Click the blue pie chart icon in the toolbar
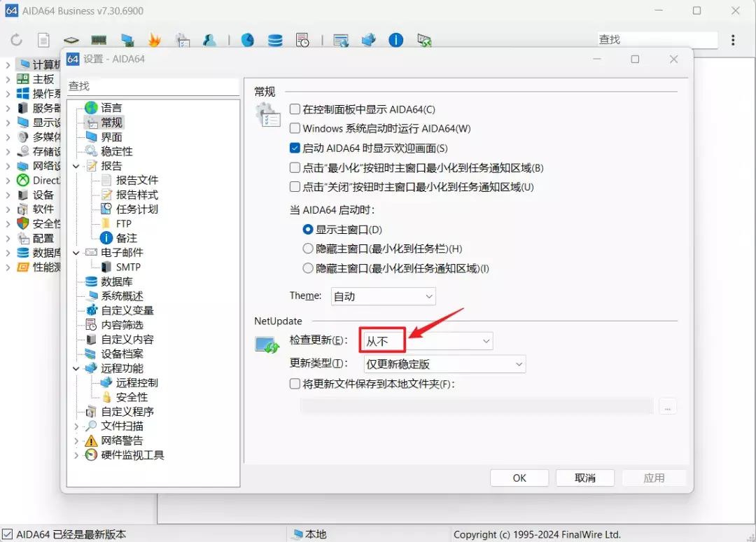The image size is (756, 542). click(247, 39)
